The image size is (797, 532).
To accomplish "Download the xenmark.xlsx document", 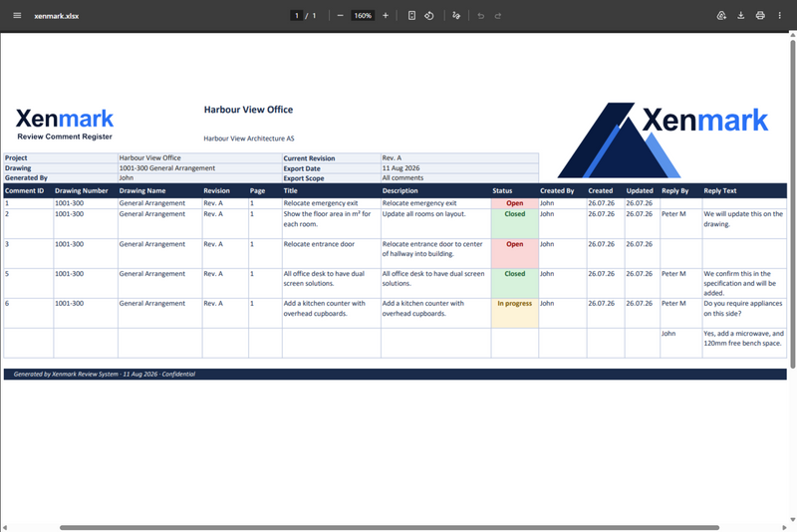I will pyautogui.click(x=740, y=15).
